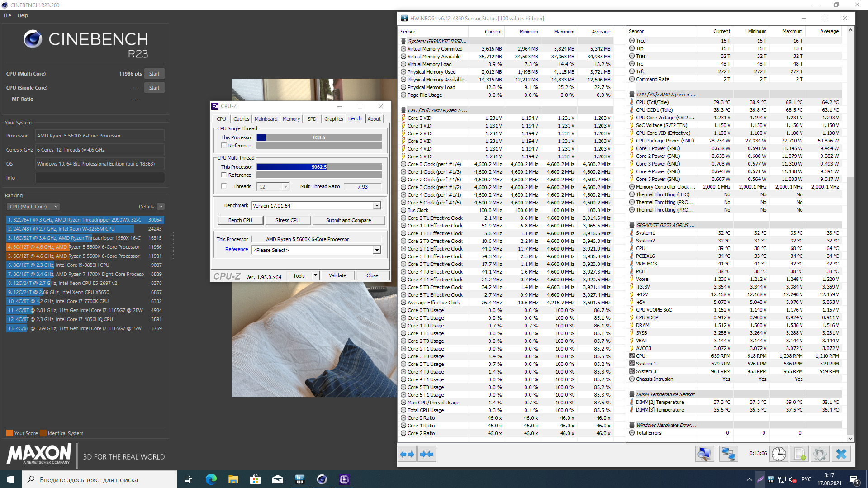Open the Cinebench Help menu

point(23,15)
